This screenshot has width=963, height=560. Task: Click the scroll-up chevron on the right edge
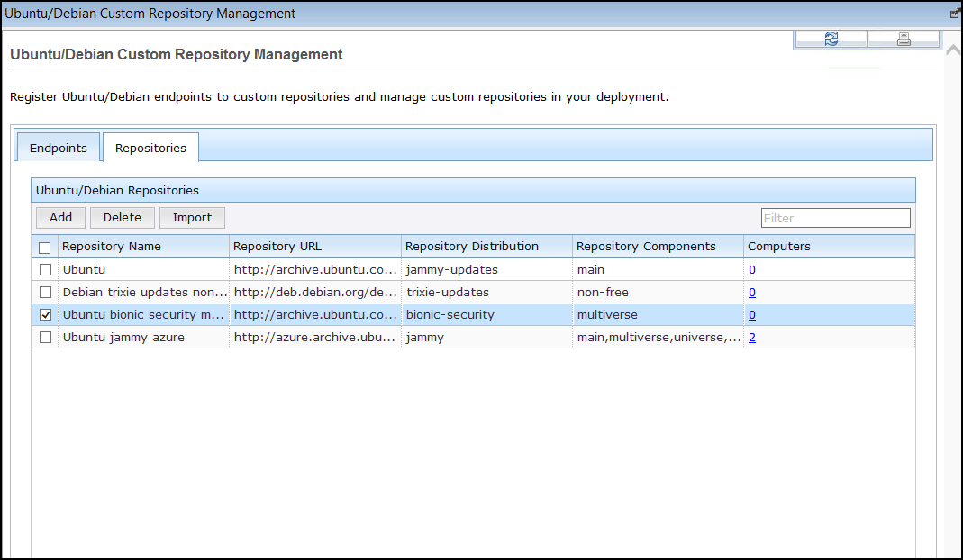coord(954,50)
